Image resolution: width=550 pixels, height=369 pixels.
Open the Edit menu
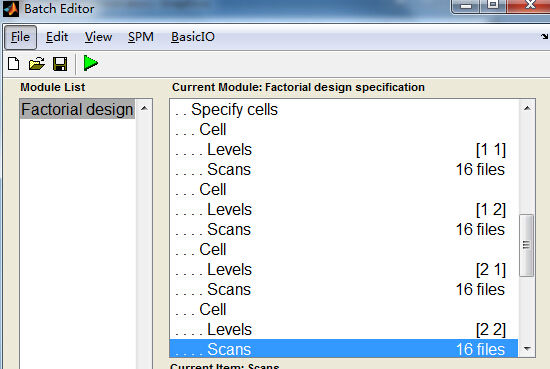coord(57,37)
